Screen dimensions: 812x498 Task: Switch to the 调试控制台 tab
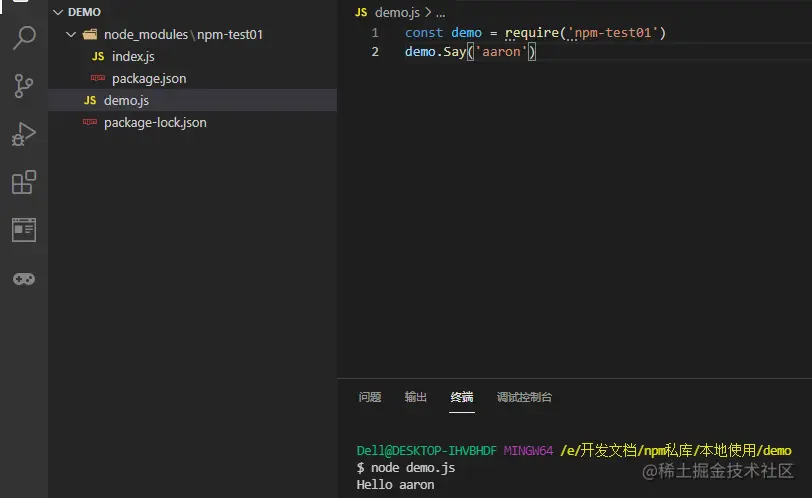point(524,397)
